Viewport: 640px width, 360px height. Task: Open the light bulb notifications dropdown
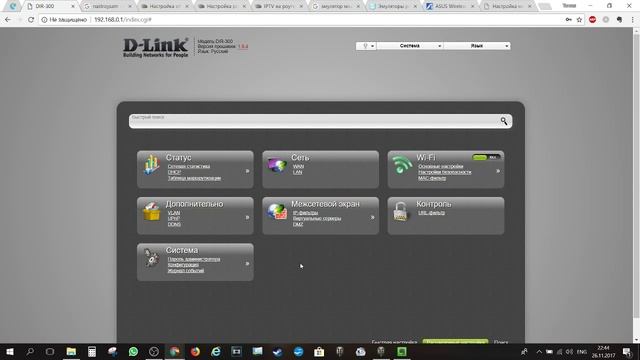pyautogui.click(x=366, y=46)
